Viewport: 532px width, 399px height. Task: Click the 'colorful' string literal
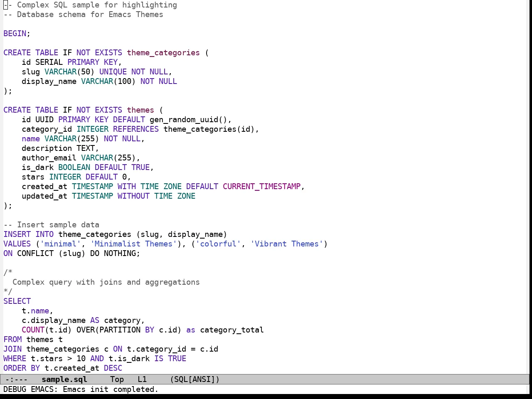(218, 244)
